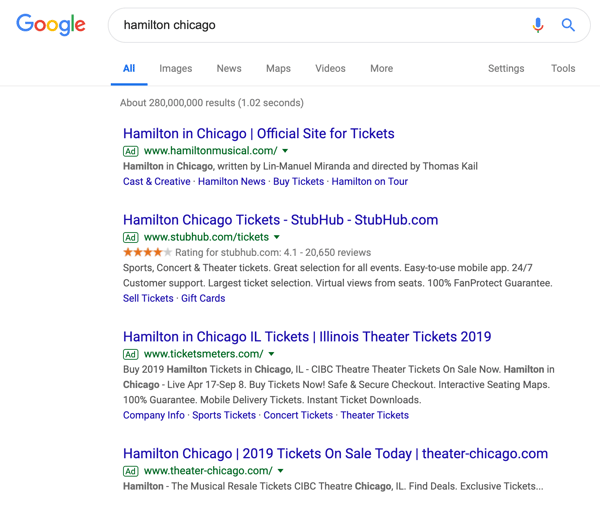Click the Company Info sitelink
600x514 pixels.
(x=154, y=415)
